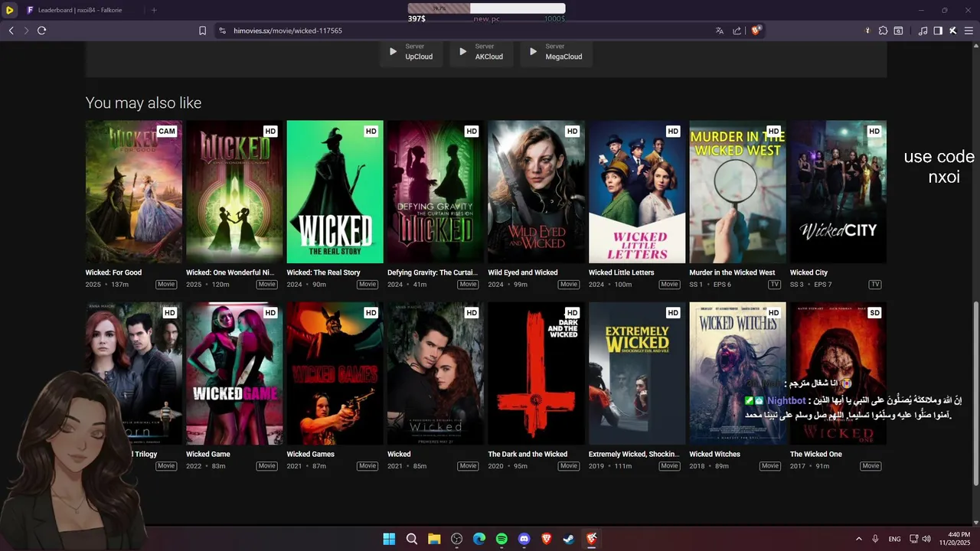Click Wicked Witches title link
The width and height of the screenshot is (980, 551).
[x=714, y=454]
